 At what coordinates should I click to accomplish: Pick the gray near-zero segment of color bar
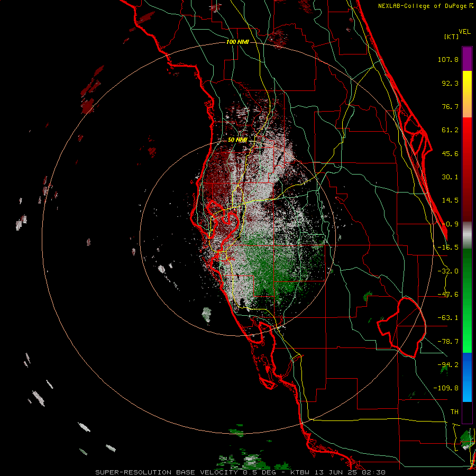[x=467, y=235]
